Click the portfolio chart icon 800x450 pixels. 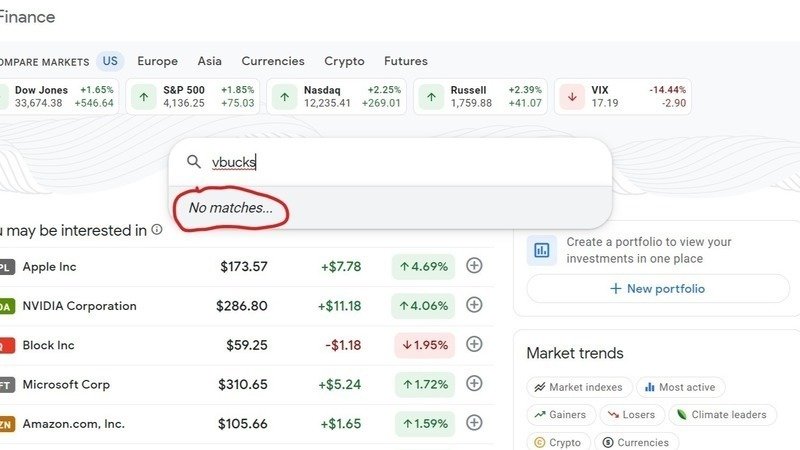(542, 250)
